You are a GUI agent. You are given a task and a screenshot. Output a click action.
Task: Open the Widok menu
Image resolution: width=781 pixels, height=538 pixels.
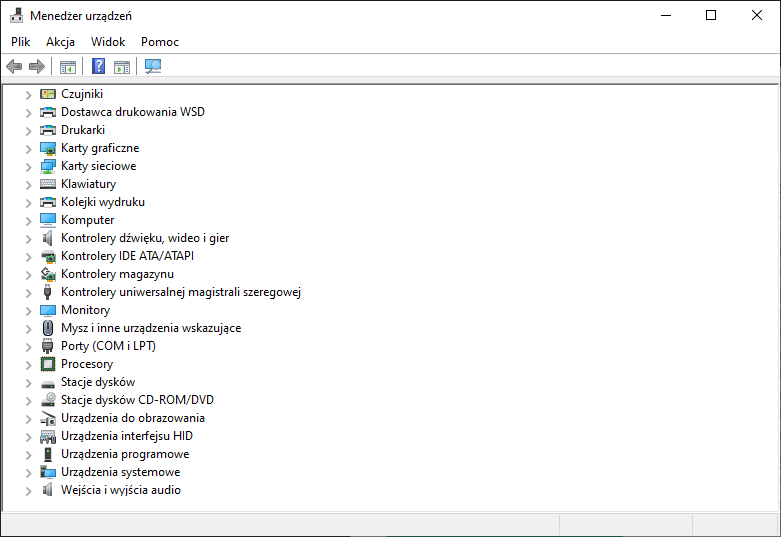(108, 42)
